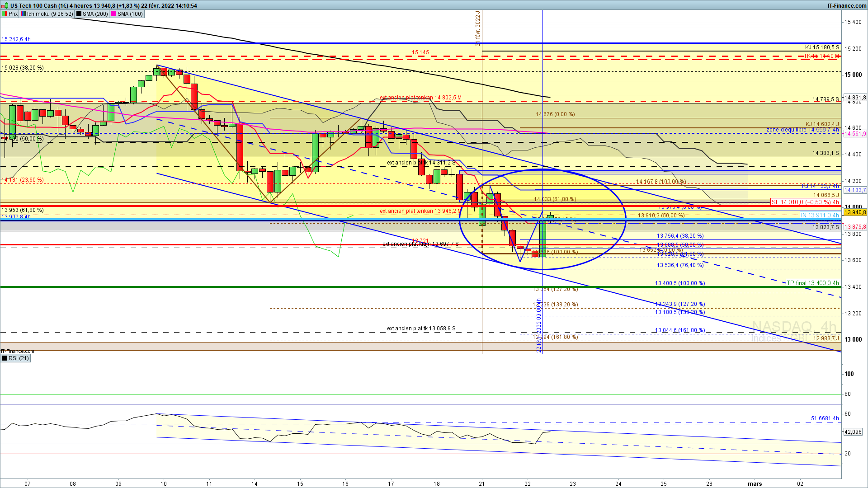Click the 14 133,7 blue price axis tag

[x=855, y=190]
